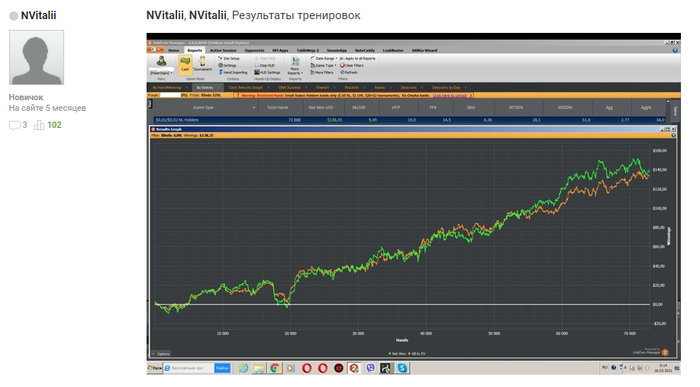700x387 pixels.
Task: Select the Cash game mode icon
Action: coord(185,65)
